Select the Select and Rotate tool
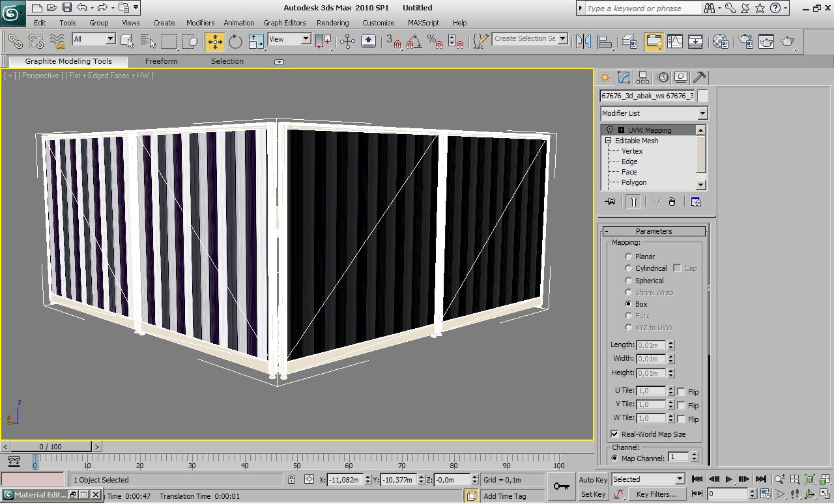This screenshot has height=504, width=834. (235, 42)
